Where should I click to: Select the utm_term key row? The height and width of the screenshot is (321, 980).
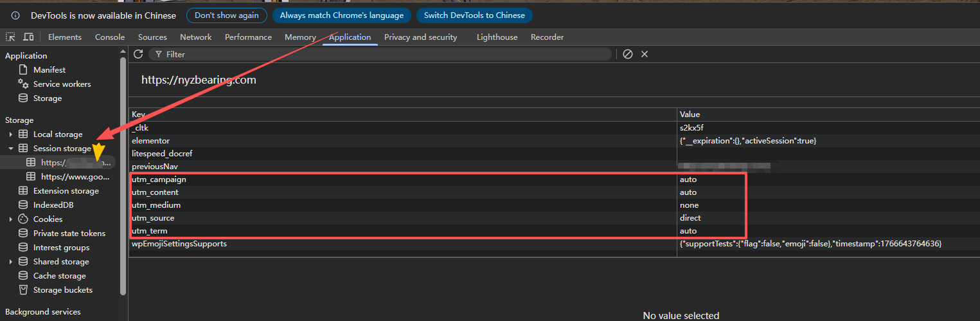click(x=555, y=231)
